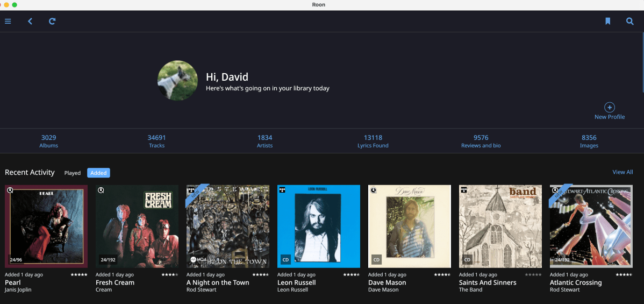Click the CD badge on Leon Russell cover
The width and height of the screenshot is (644, 304).
point(285,260)
